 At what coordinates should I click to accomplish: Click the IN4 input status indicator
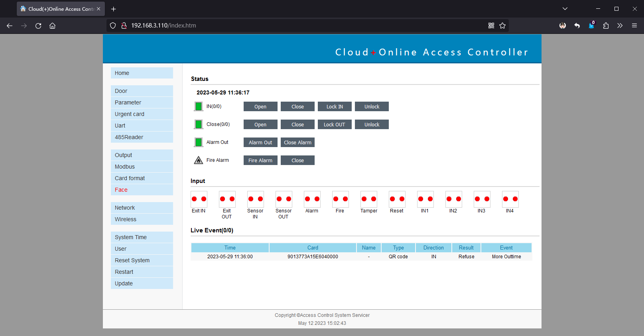(x=510, y=199)
